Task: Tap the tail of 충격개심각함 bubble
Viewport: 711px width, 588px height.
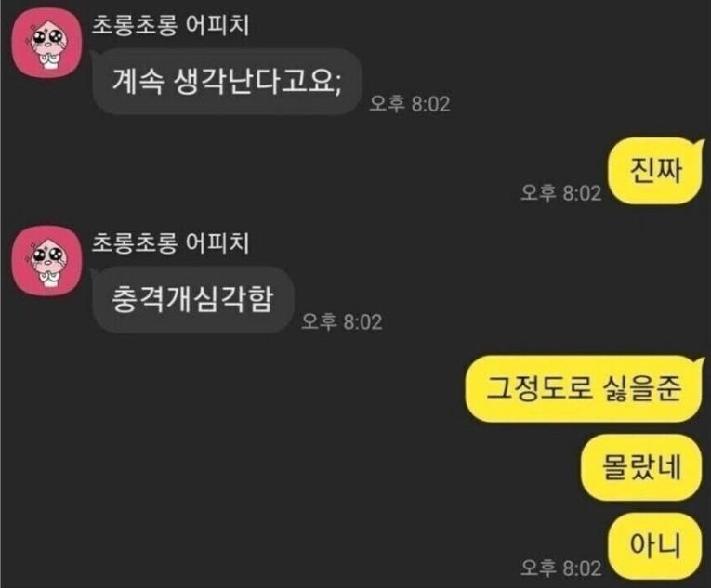Action: click(x=95, y=273)
